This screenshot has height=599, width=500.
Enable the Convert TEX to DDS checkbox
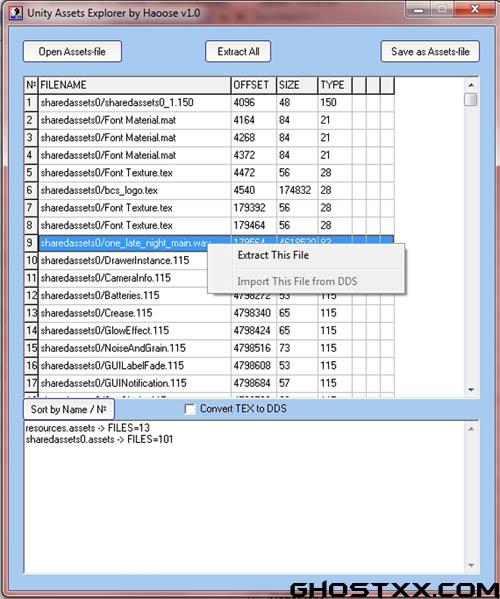[189, 409]
